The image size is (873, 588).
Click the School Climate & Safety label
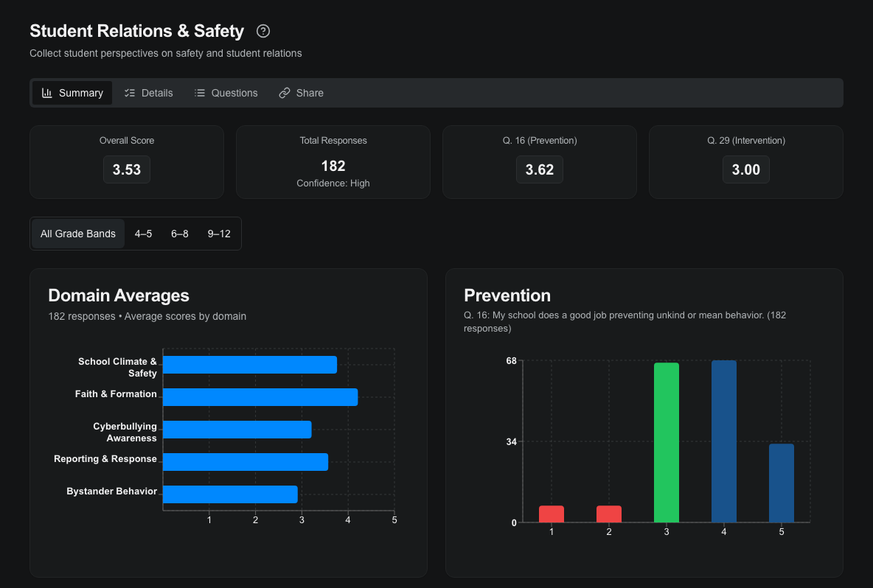[x=117, y=367]
